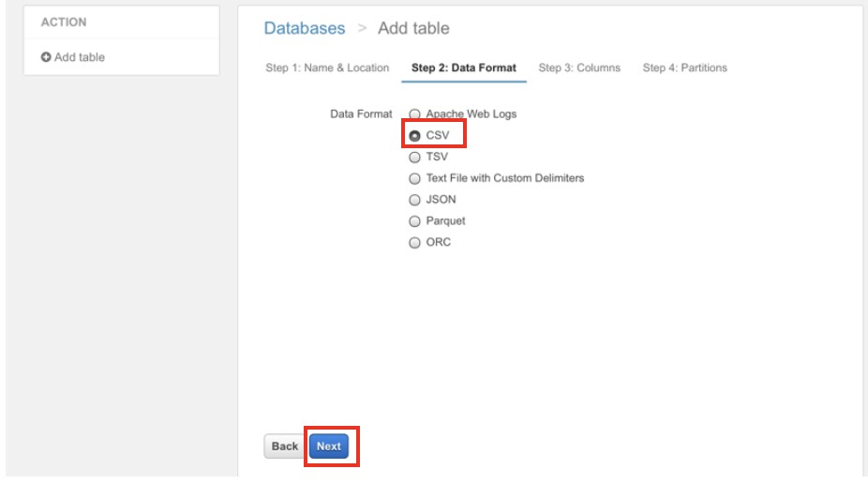Viewport: 868px width, 484px height.
Task: Click the plus icon beside Add table
Action: pos(44,58)
